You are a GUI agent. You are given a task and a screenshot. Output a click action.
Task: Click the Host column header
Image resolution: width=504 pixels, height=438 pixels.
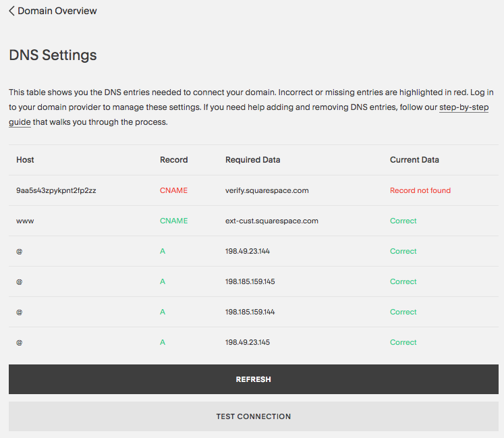25,160
